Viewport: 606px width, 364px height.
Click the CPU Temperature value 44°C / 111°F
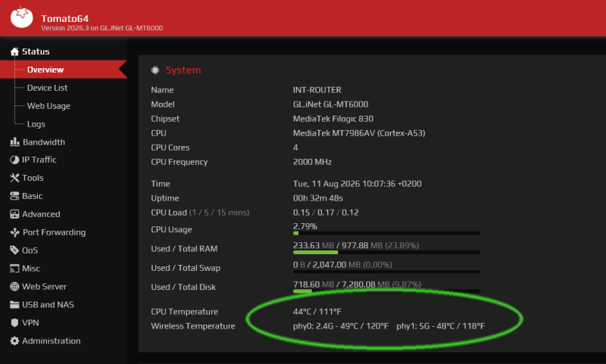pyautogui.click(x=317, y=312)
